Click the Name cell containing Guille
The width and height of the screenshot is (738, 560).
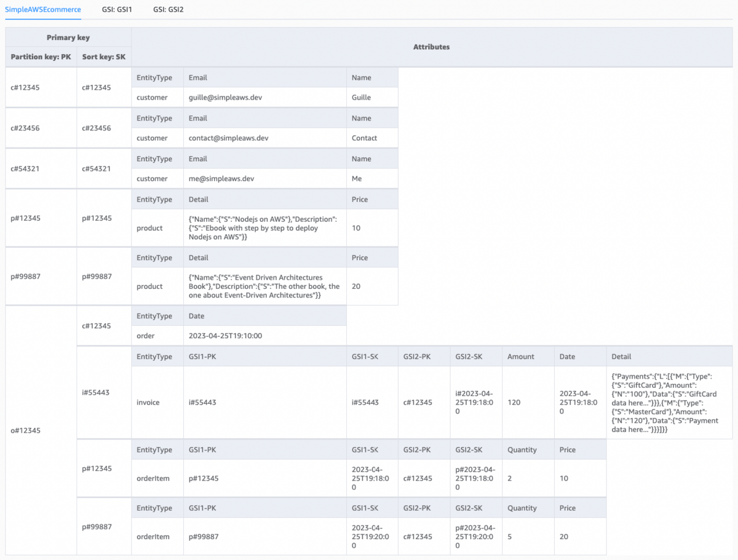[x=372, y=97]
